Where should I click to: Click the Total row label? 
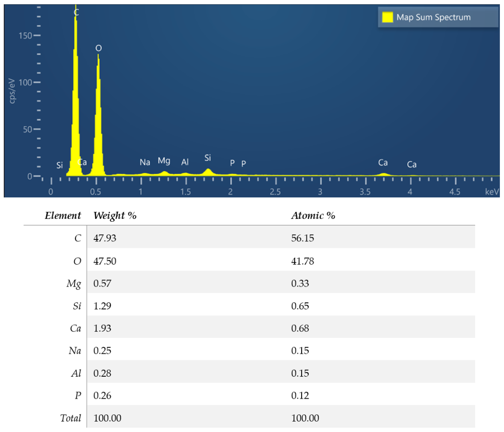tap(71, 418)
